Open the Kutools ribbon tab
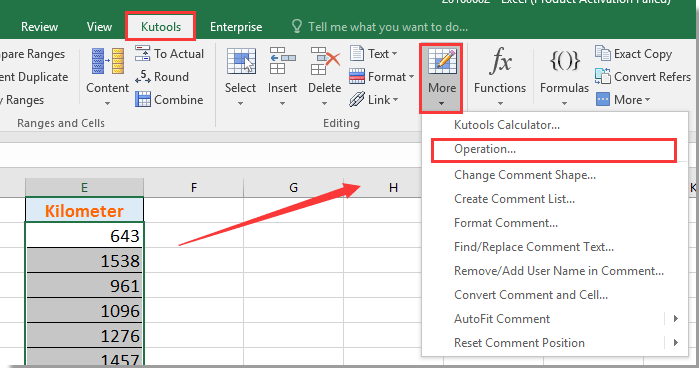 pos(160,27)
